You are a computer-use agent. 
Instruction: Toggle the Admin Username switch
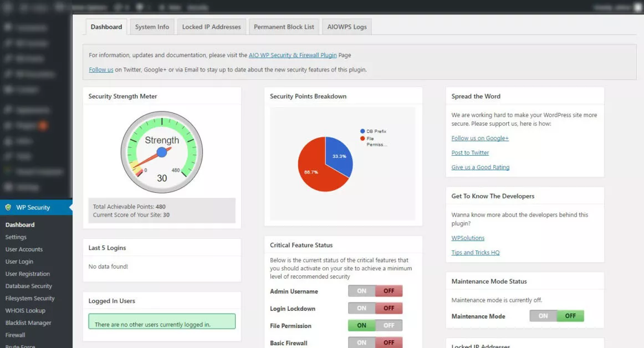pyautogui.click(x=375, y=291)
